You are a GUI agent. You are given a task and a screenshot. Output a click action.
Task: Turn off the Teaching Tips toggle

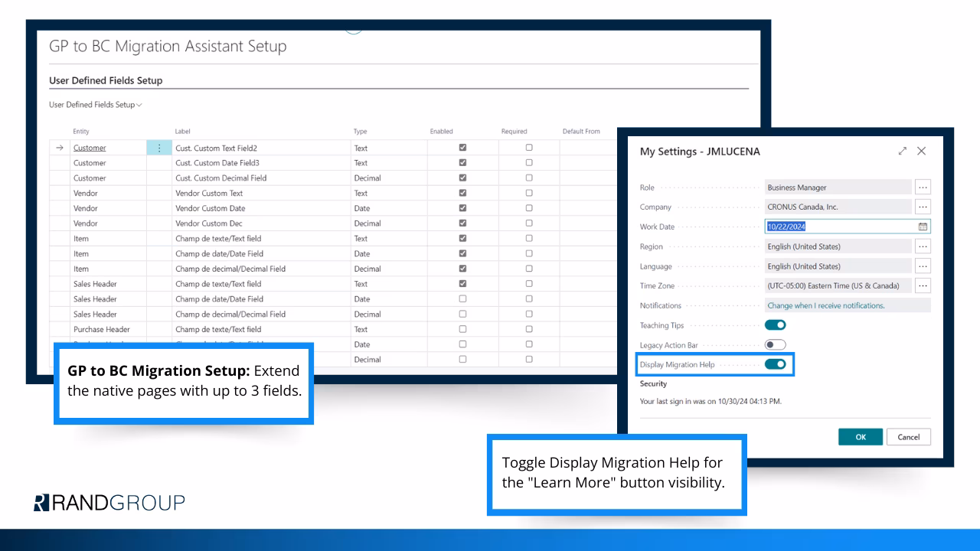coord(776,325)
